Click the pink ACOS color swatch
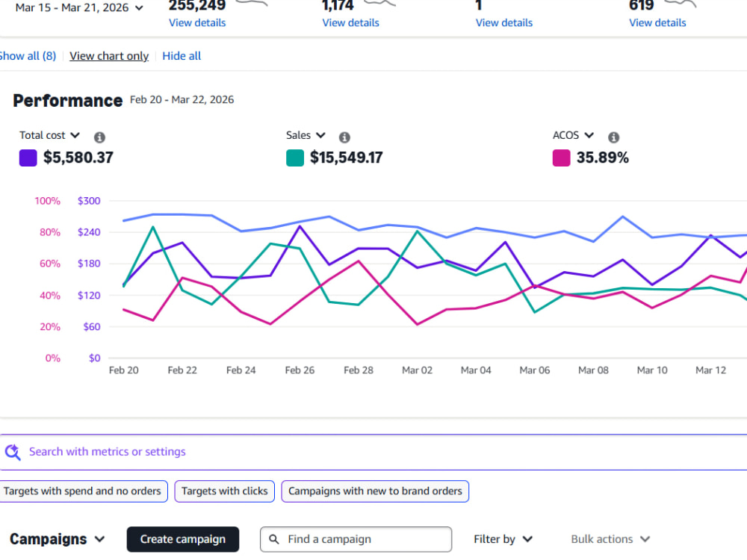747x560 pixels. click(x=561, y=158)
